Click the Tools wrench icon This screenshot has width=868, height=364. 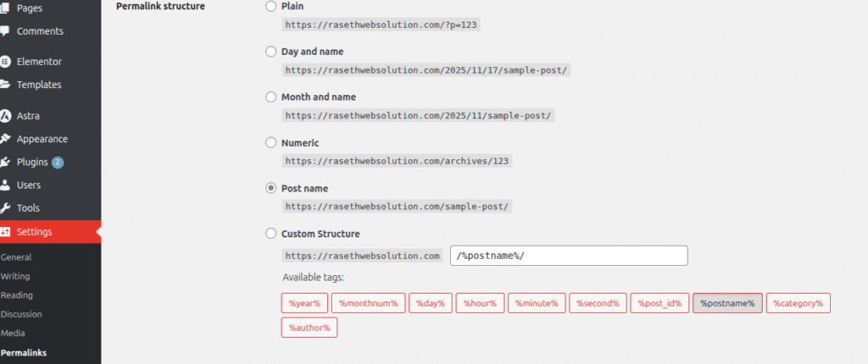(x=6, y=207)
